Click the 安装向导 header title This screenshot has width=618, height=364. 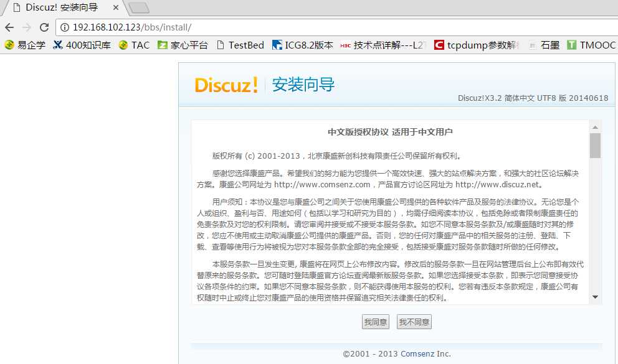303,85
